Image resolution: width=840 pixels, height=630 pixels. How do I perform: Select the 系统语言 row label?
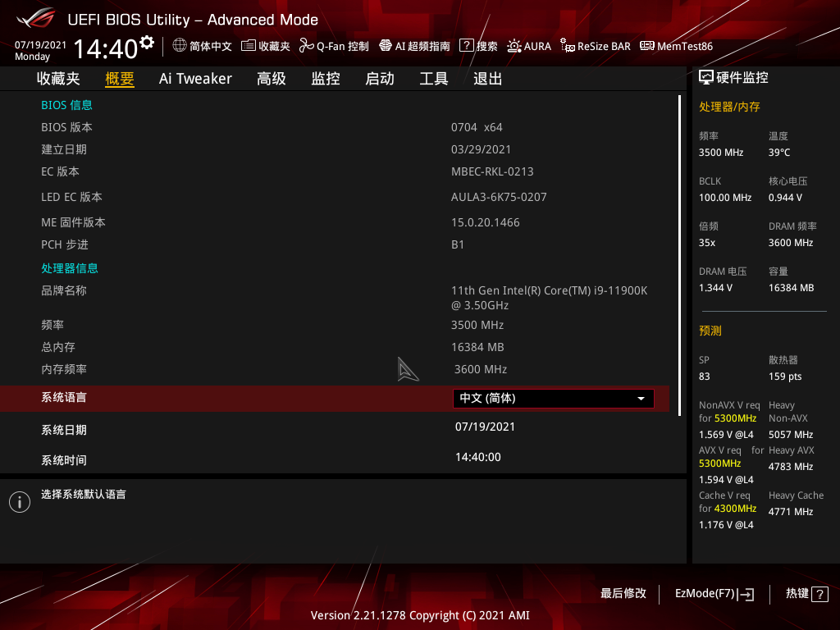tap(64, 398)
